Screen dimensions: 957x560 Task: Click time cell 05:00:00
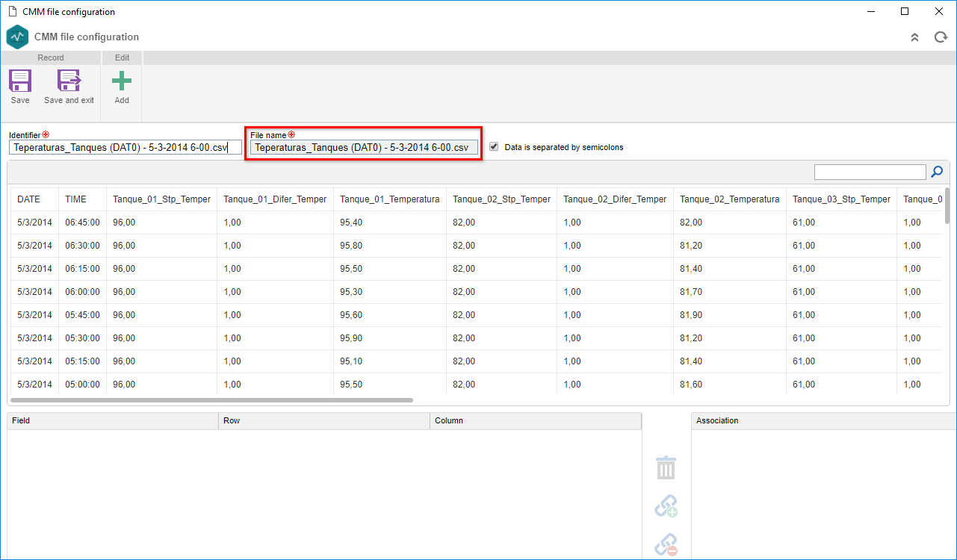pos(82,385)
